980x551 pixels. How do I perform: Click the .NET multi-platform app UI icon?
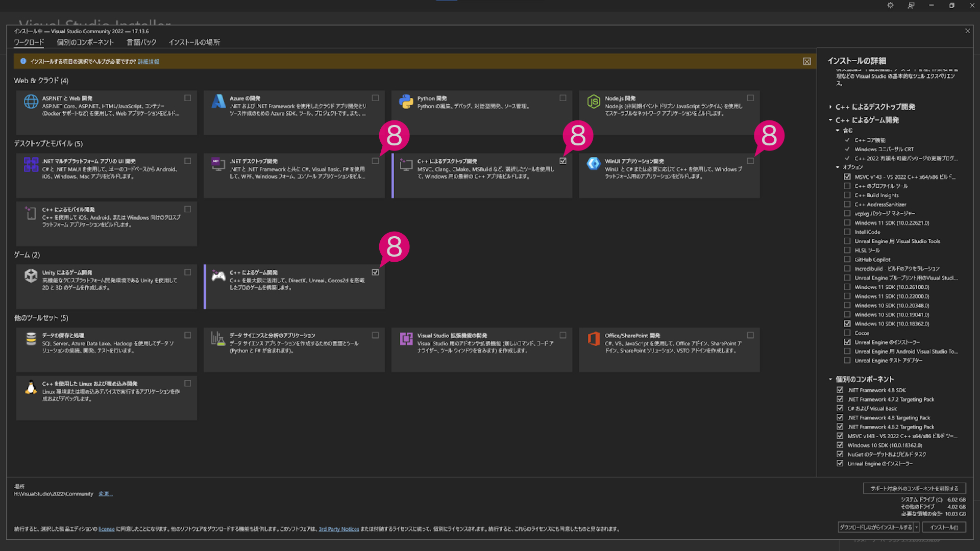[31, 164]
